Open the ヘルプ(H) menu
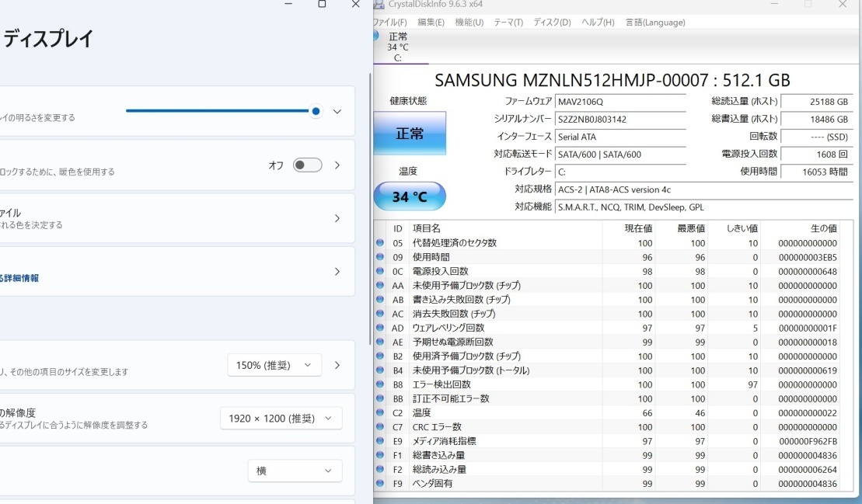 coord(598,23)
